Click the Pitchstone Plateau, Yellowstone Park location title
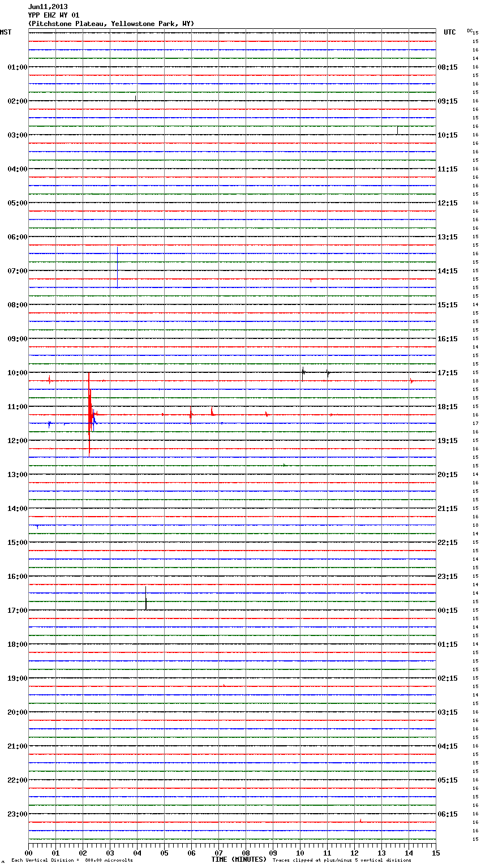Screen dimensions: 481x868 [x=111, y=24]
